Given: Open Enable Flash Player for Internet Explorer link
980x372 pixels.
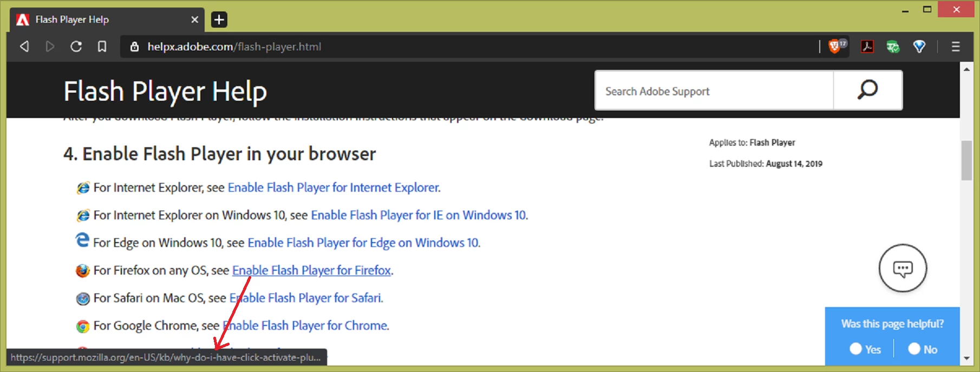Looking at the screenshot, I should (x=334, y=187).
